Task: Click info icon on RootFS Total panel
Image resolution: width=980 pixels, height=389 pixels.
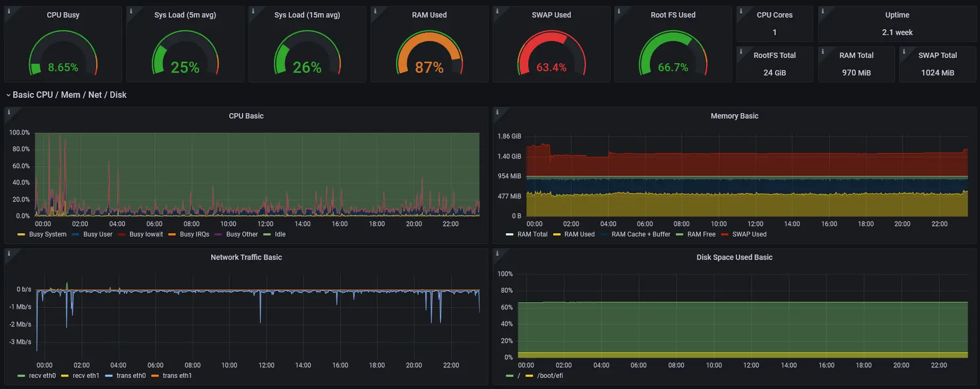Action: [741, 51]
